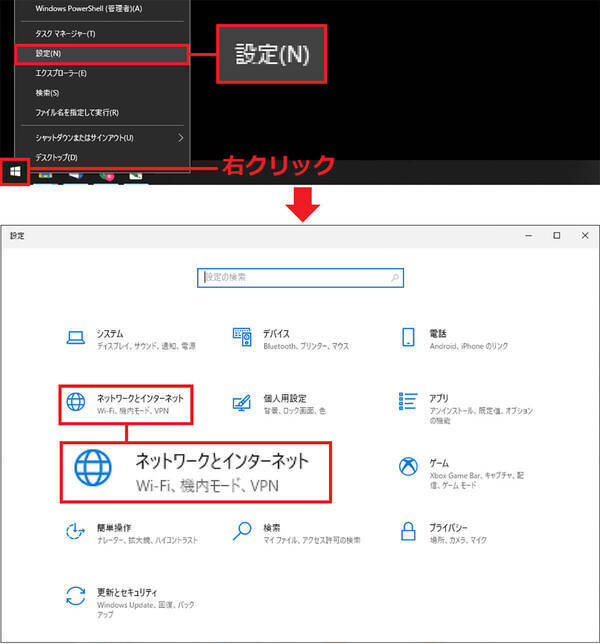Click the Personalization (個人用設定) paintbrush icon

click(x=241, y=402)
